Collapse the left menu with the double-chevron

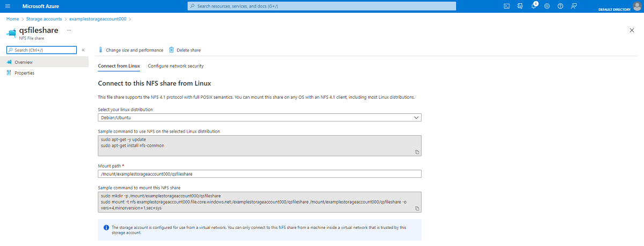(83, 50)
